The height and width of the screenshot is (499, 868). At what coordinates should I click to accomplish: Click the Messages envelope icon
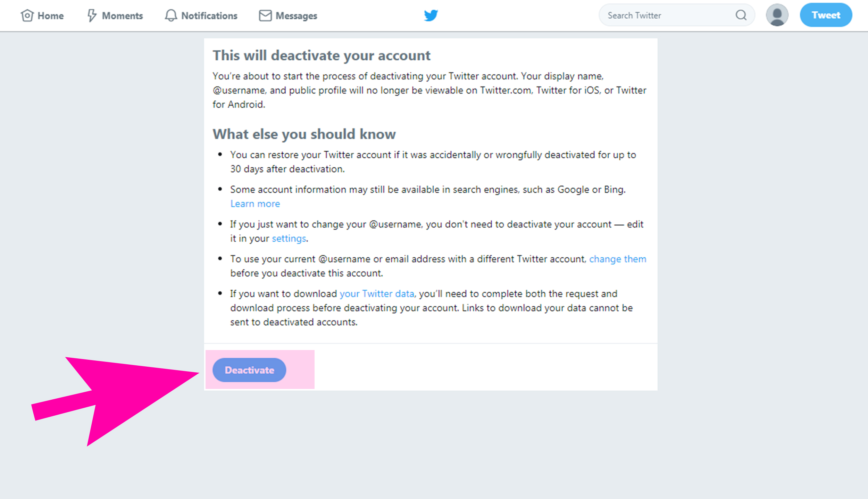tap(265, 16)
